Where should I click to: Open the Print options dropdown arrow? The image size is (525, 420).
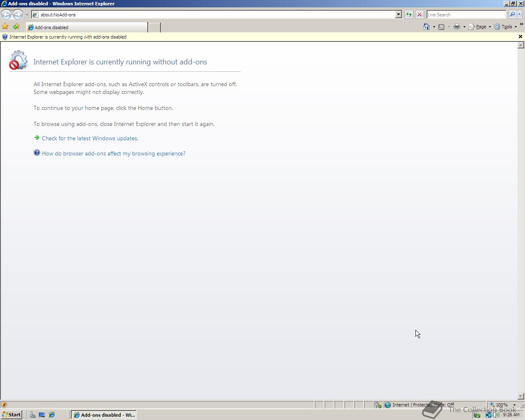(464, 27)
